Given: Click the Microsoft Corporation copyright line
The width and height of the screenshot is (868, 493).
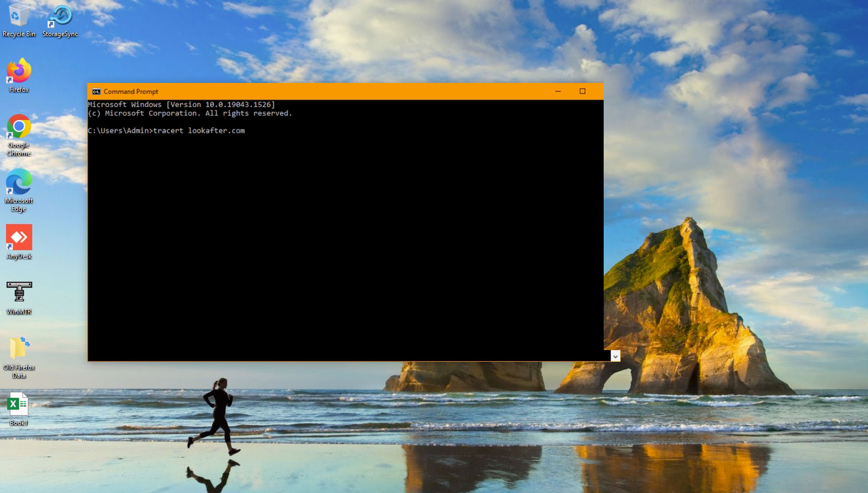Looking at the screenshot, I should [190, 113].
